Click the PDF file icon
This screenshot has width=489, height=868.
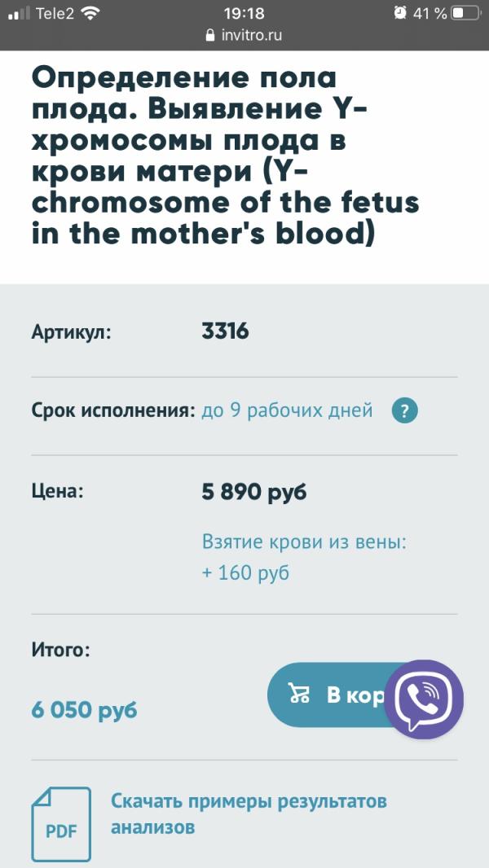pyautogui.click(x=61, y=823)
